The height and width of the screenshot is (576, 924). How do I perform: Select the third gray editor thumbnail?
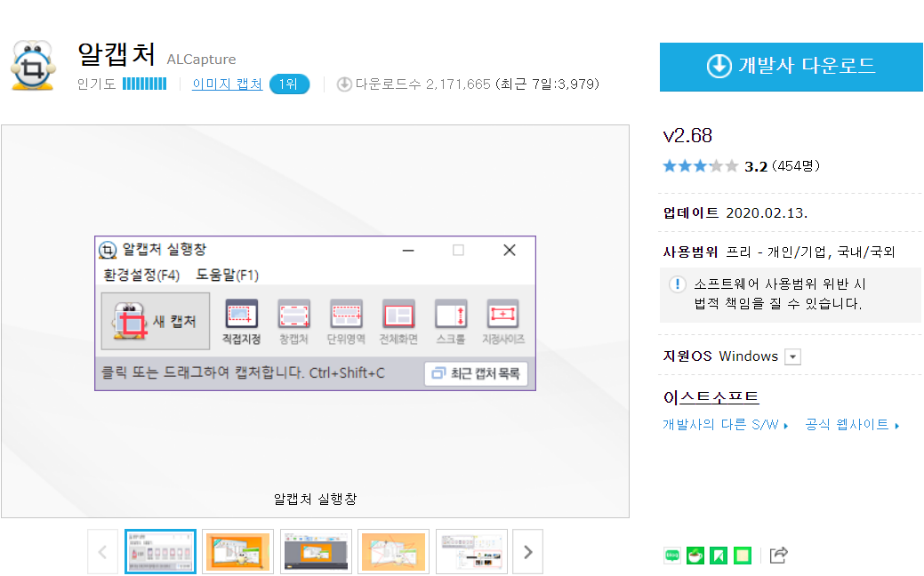tap(316, 552)
